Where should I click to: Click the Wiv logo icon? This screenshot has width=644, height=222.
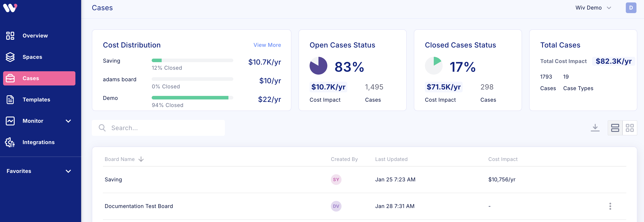(10, 8)
